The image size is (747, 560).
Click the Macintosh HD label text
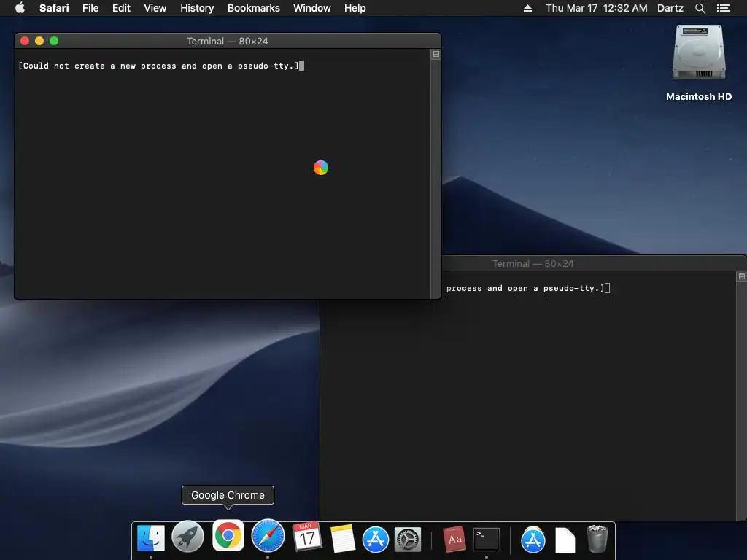pos(698,97)
